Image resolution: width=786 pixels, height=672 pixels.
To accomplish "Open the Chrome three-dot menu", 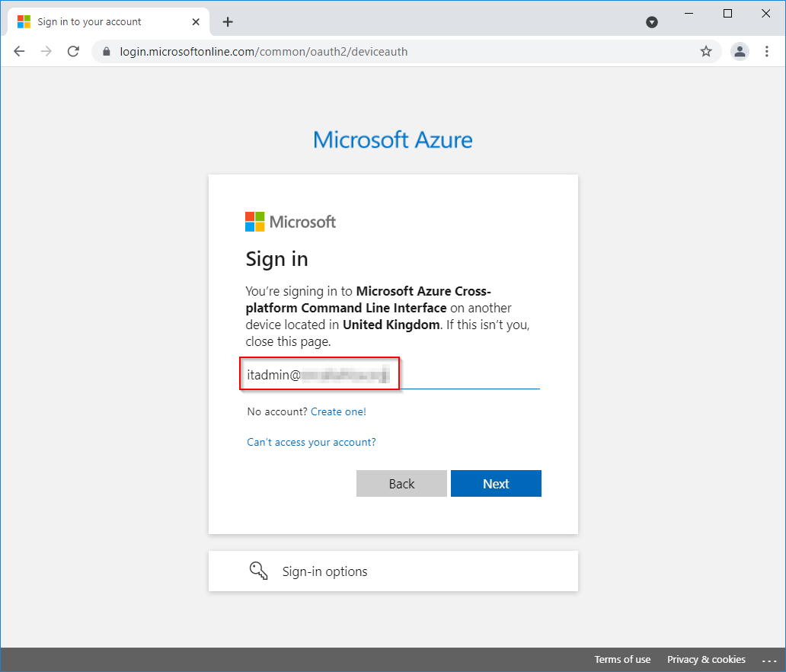I will [766, 51].
